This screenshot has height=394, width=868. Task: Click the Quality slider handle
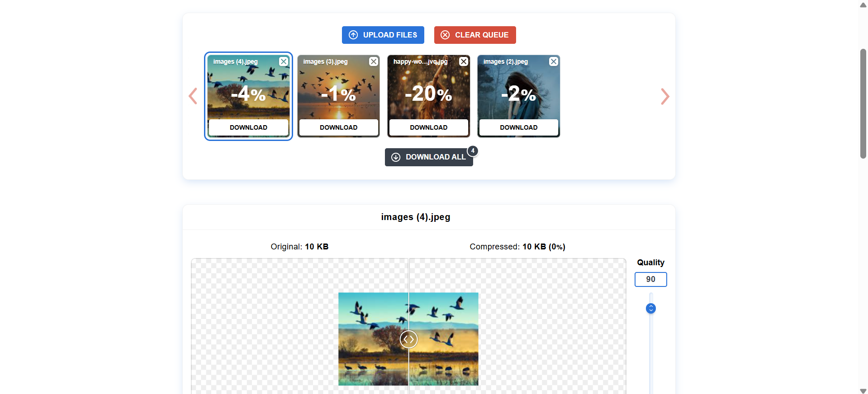(651, 309)
